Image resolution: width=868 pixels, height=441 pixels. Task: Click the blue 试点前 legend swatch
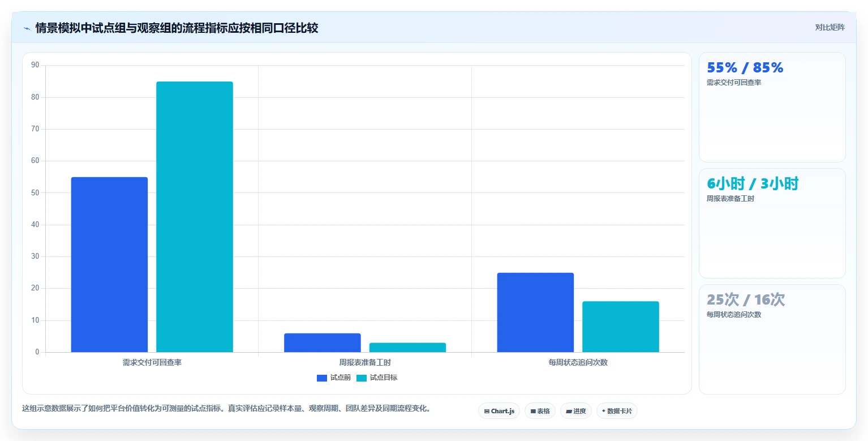(322, 378)
